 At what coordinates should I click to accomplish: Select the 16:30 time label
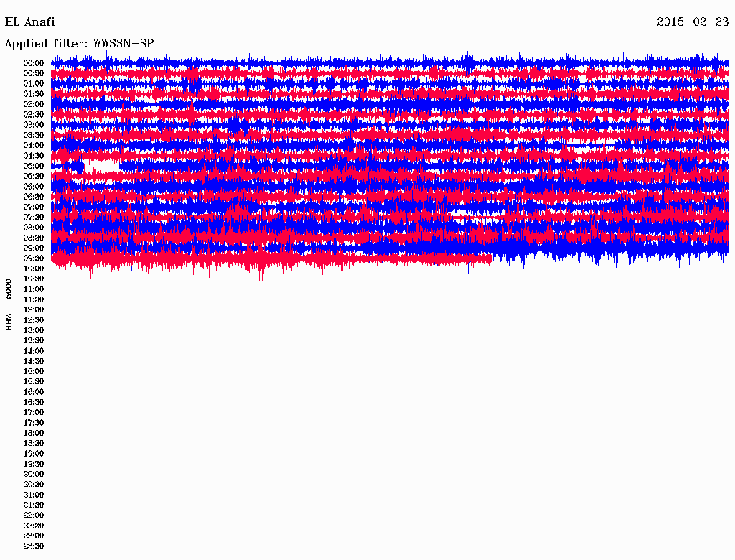point(34,403)
